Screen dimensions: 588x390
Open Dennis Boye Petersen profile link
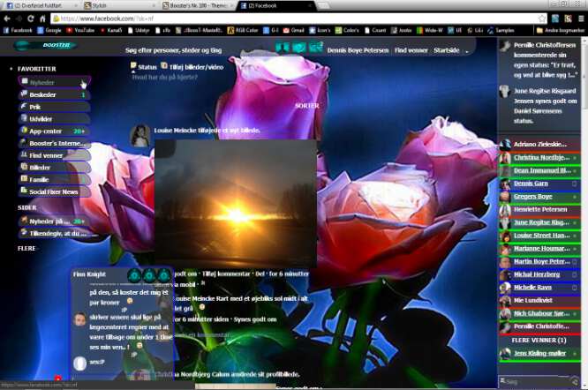point(358,50)
